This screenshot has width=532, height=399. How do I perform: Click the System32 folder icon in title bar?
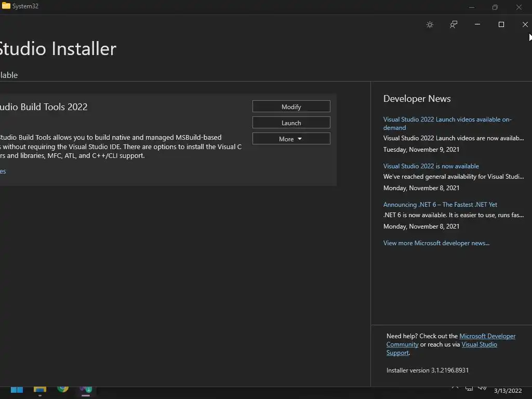pyautogui.click(x=6, y=6)
